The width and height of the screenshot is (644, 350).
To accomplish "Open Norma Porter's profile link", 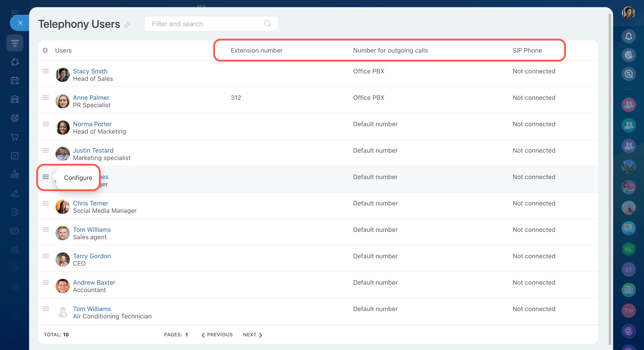I will [x=92, y=124].
